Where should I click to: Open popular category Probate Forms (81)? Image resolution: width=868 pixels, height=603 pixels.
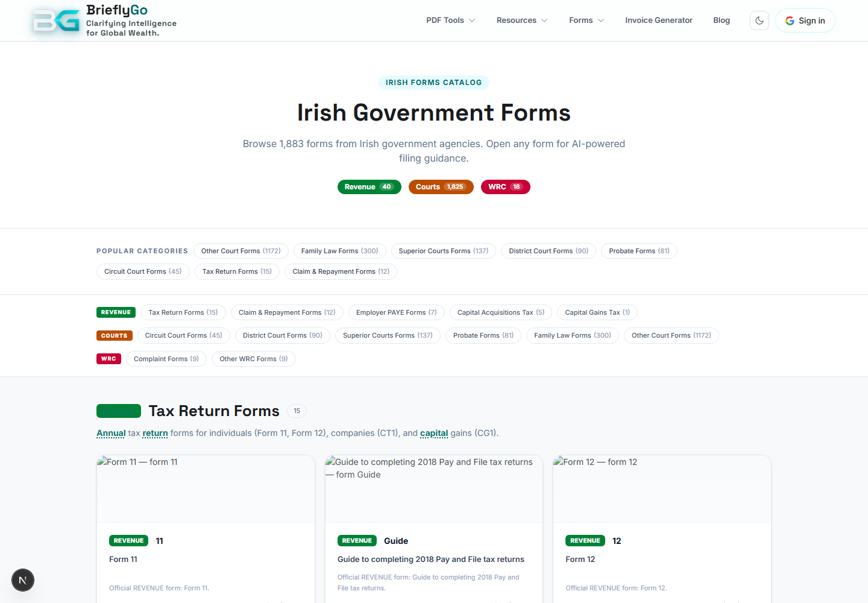639,251
